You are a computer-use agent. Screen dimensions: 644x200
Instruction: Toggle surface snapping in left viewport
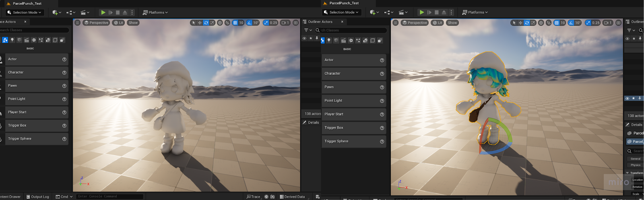pyautogui.click(x=227, y=23)
